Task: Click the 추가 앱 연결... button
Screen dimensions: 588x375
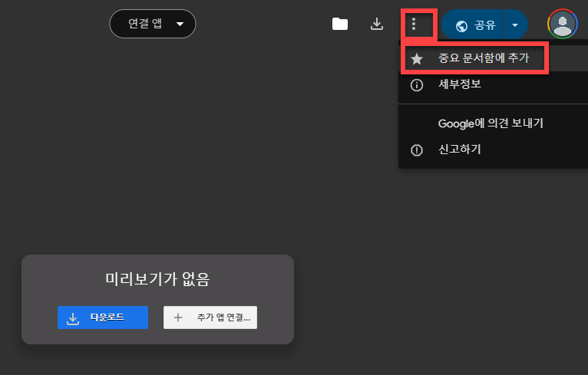Action: pyautogui.click(x=210, y=317)
